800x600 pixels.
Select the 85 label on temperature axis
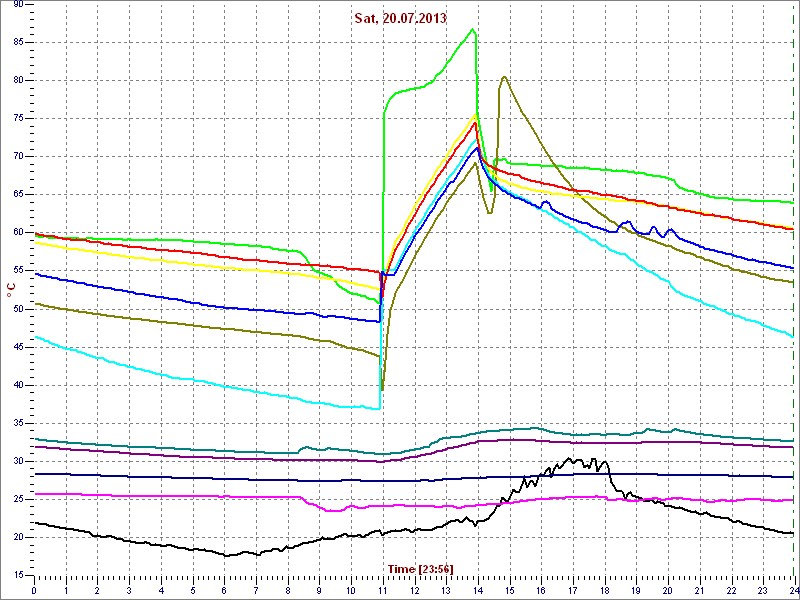(x=17, y=42)
